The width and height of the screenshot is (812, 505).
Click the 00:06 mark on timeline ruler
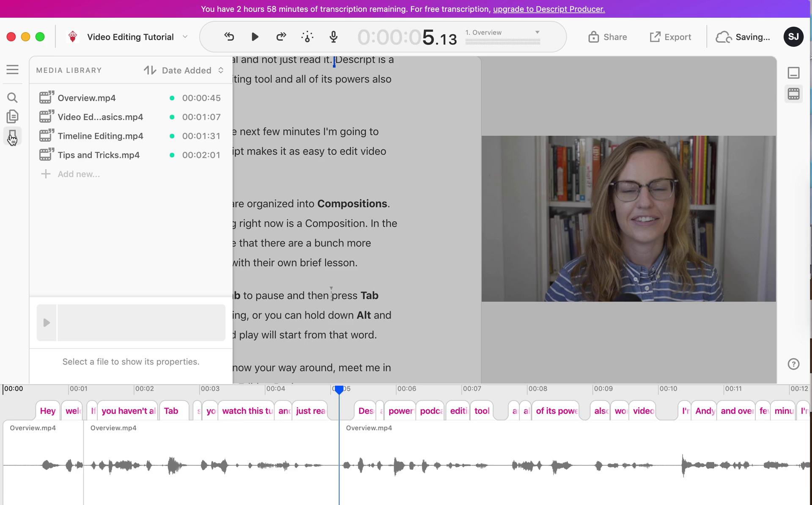(406, 388)
